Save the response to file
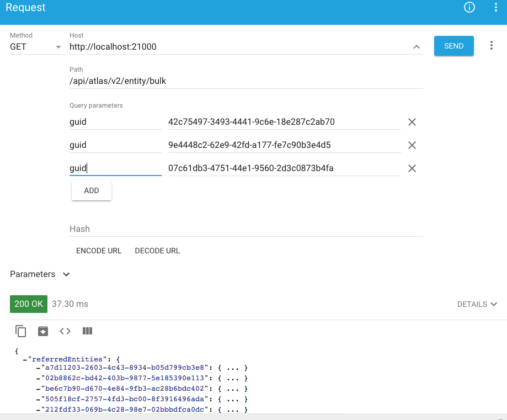The image size is (507, 420). pos(43,331)
